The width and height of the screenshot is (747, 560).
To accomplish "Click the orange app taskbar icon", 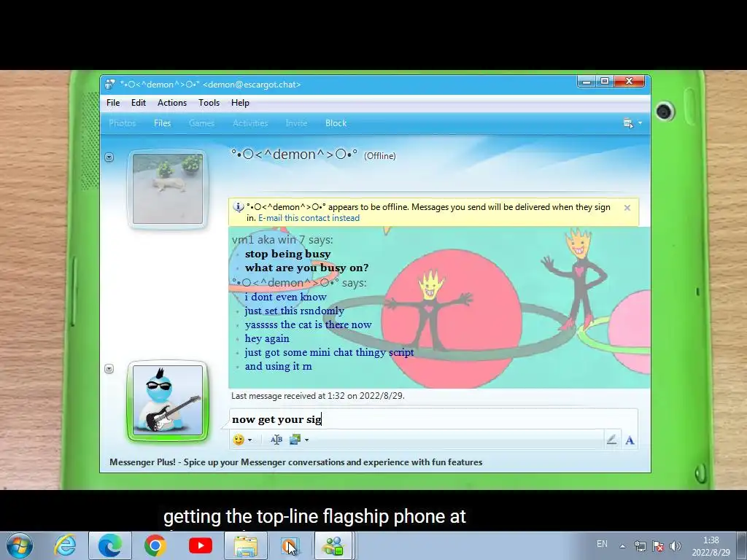I will click(x=289, y=545).
